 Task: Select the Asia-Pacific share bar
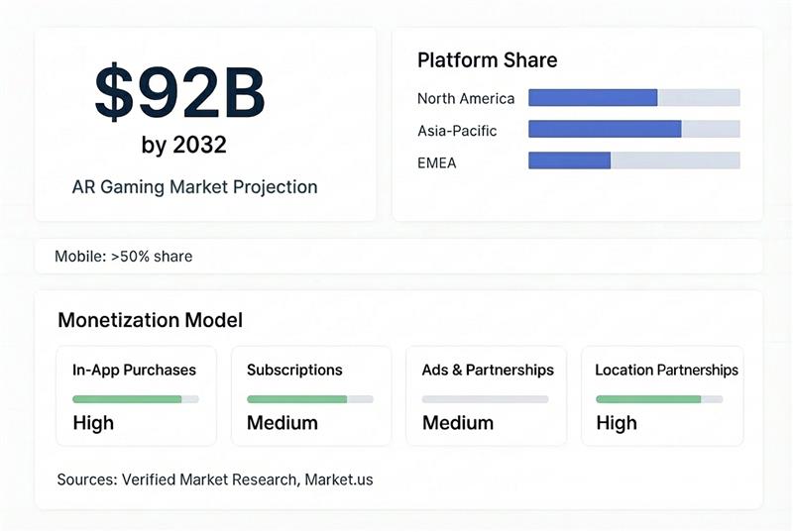point(633,129)
